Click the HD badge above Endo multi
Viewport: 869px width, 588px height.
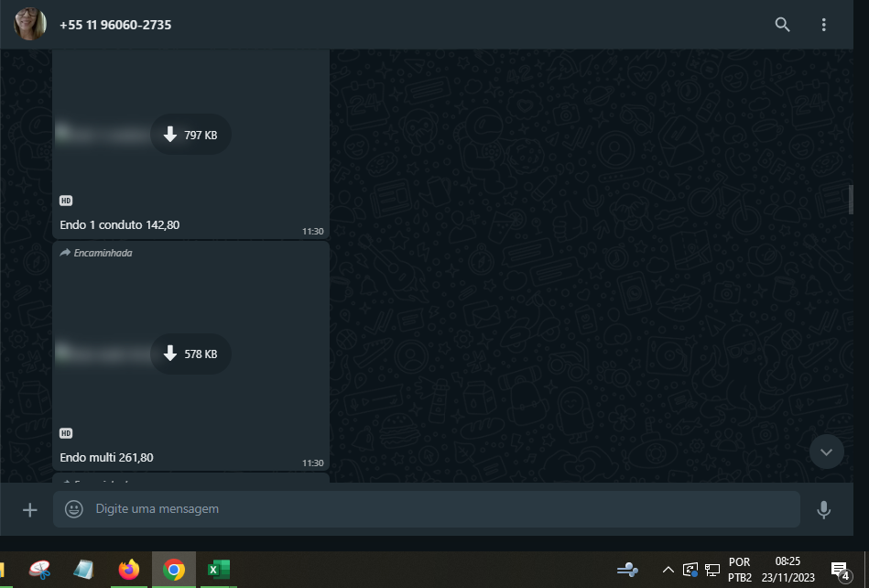click(66, 433)
